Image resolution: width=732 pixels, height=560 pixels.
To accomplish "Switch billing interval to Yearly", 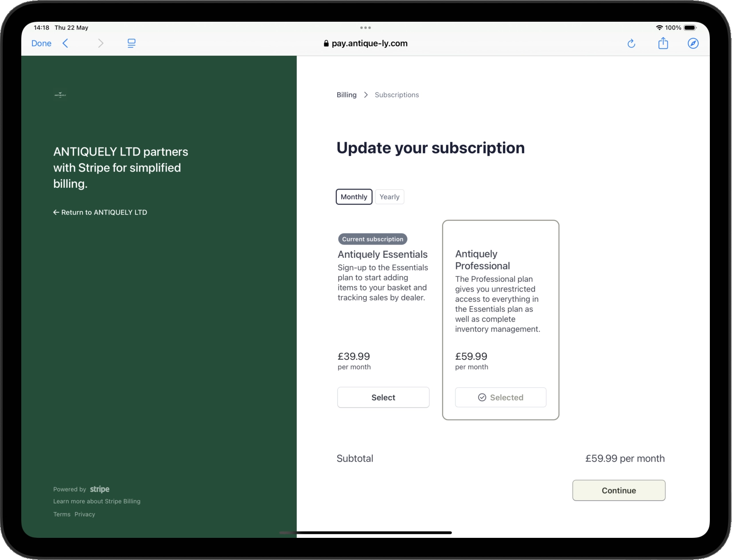I will pos(389,197).
